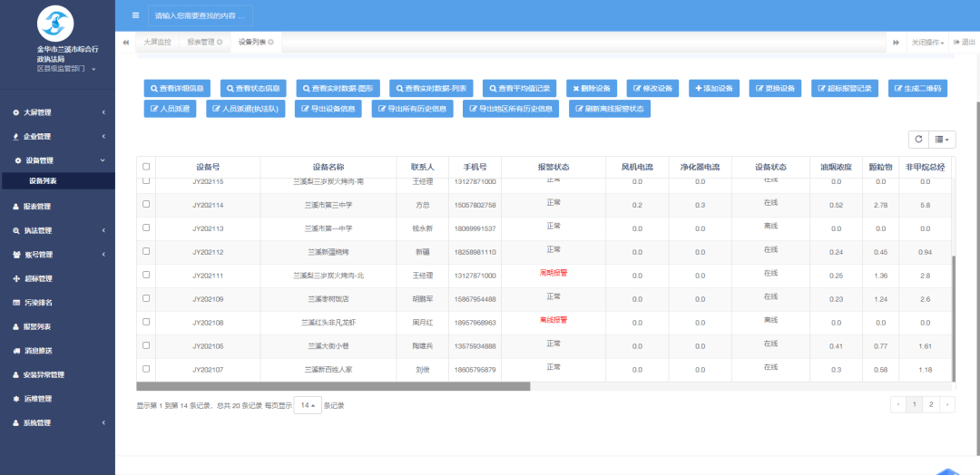Image resolution: width=980 pixels, height=475 pixels.
Task: Select the JY202111 row checkbox
Action: pos(146,275)
